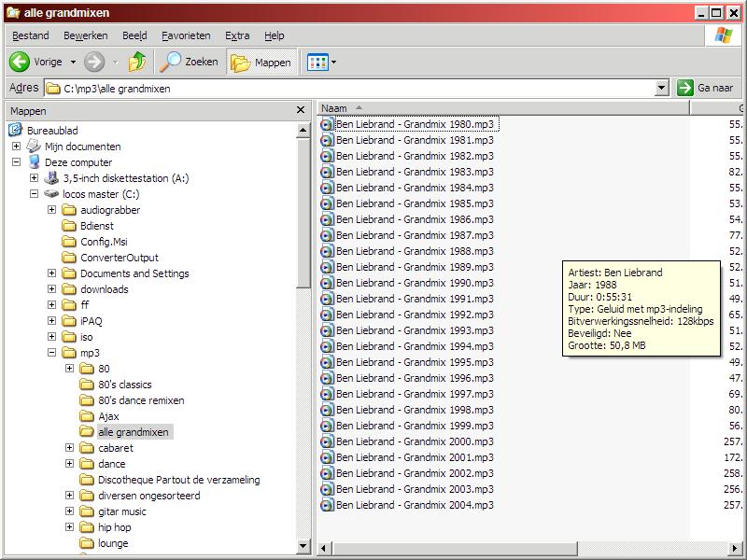Viewport: 747px width, 560px height.
Task: Select the lounge folder
Action: [113, 543]
